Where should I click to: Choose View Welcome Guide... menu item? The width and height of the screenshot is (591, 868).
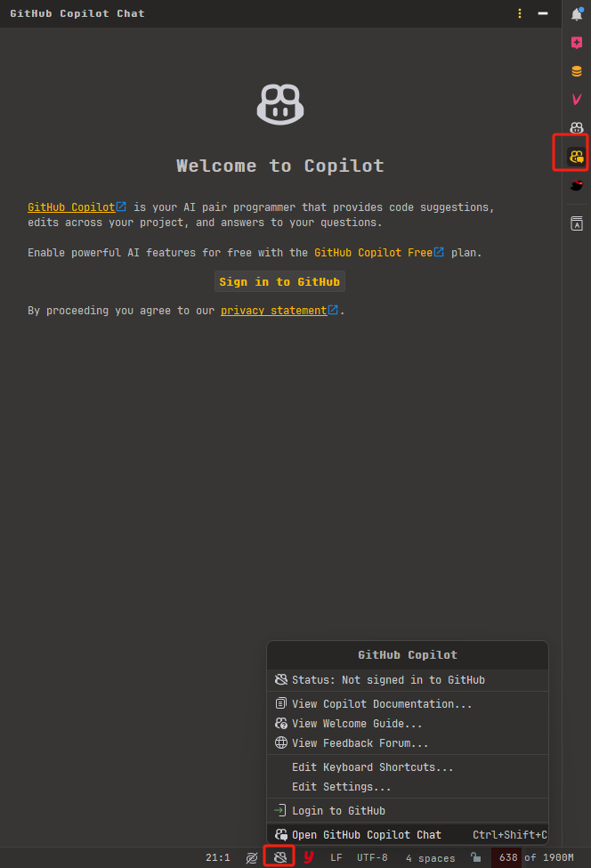tap(408, 724)
